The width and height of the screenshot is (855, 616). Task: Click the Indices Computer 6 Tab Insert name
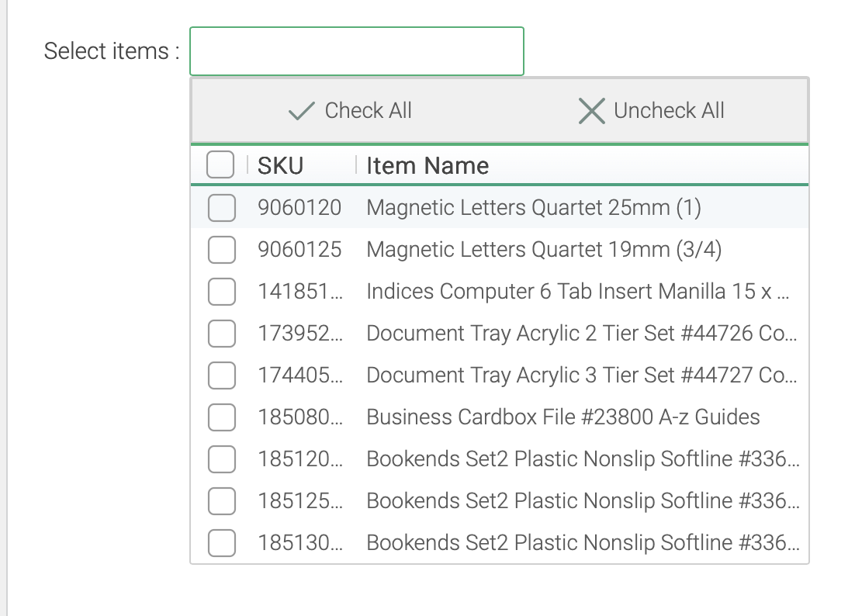click(578, 292)
